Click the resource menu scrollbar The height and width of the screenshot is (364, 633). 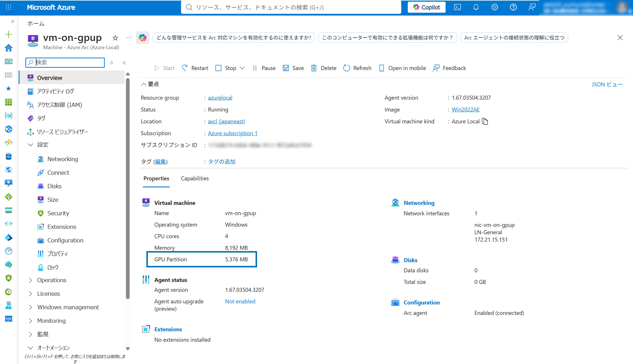click(128, 188)
